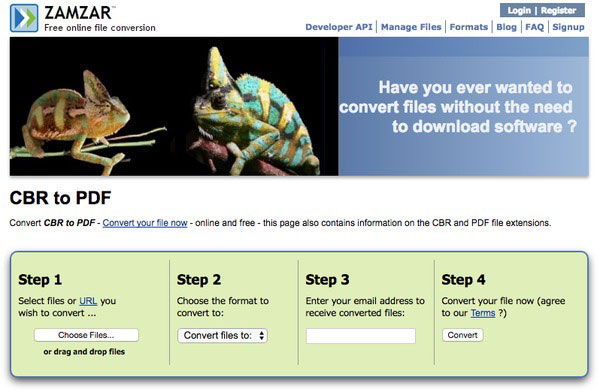Click the URL link in Step 1
The image size is (600, 392).
[88, 301]
